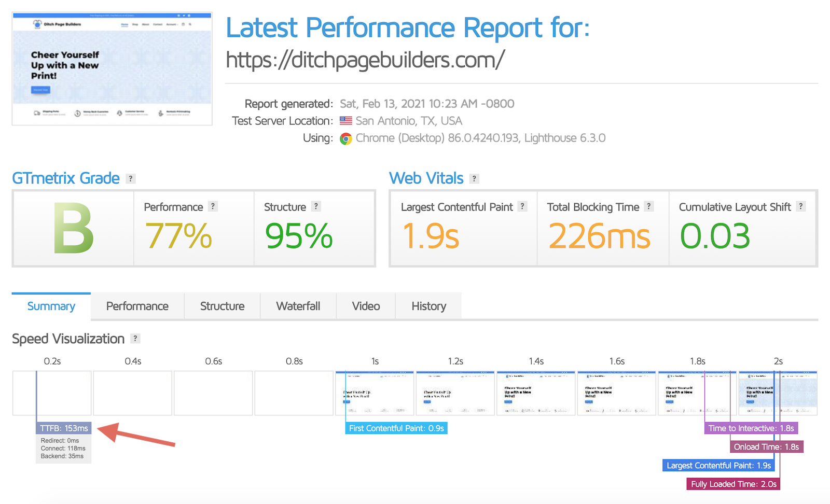The height and width of the screenshot is (504, 830).
Task: Click Total Blocking Time help icon
Action: pyautogui.click(x=648, y=206)
